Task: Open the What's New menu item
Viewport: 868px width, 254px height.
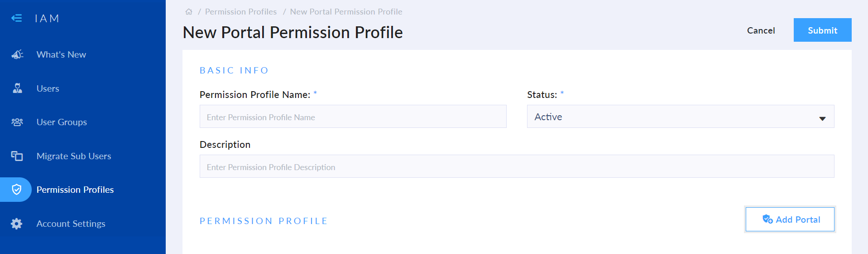Action: pos(61,54)
